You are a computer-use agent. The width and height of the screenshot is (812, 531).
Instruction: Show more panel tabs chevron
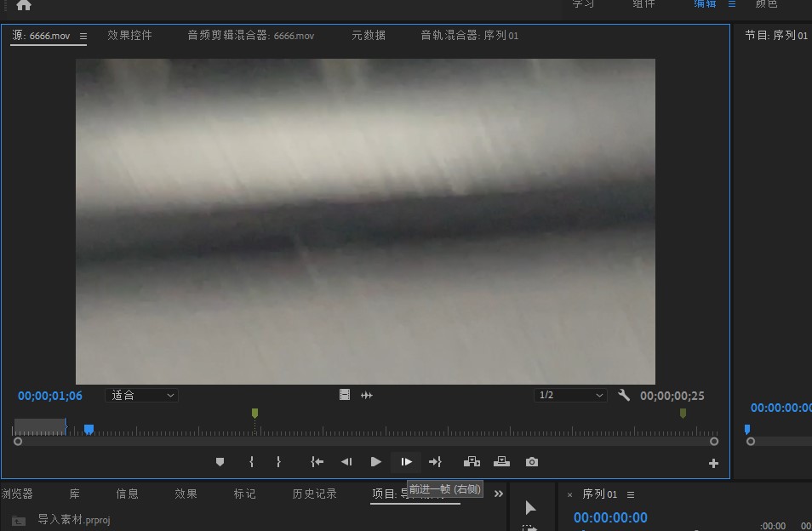(x=498, y=494)
